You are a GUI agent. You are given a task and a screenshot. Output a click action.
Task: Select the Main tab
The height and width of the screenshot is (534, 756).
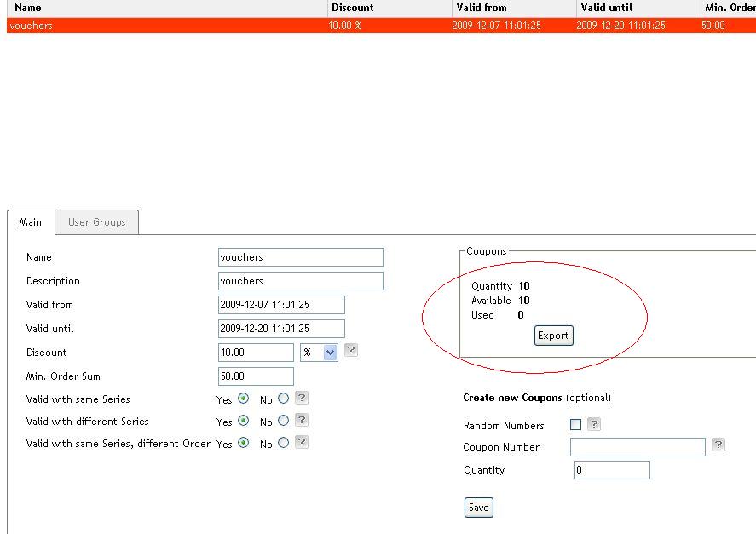(x=31, y=222)
